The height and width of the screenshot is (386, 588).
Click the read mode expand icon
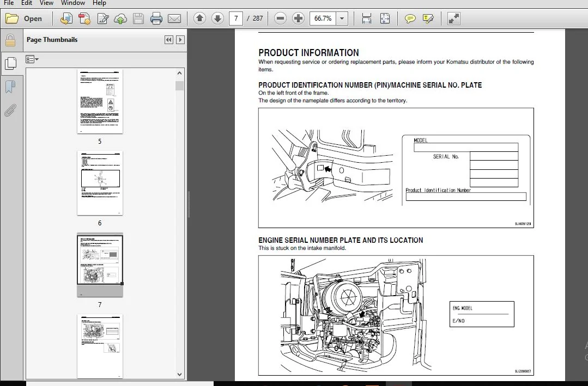454,19
